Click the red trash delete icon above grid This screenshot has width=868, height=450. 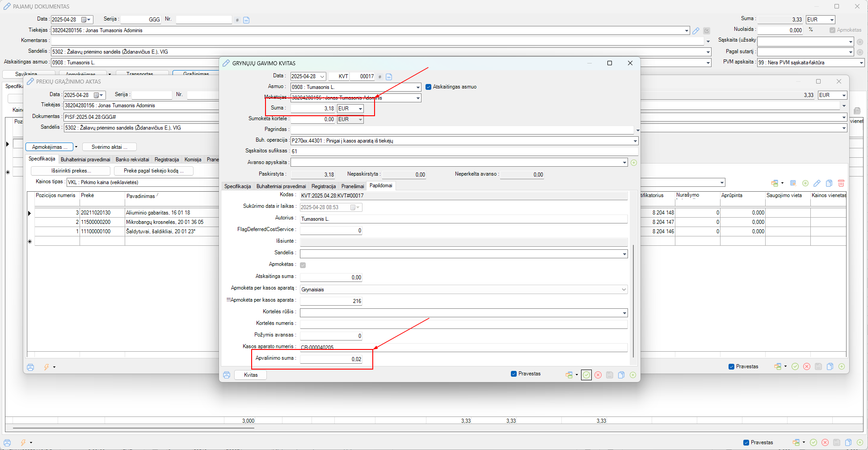click(x=841, y=183)
